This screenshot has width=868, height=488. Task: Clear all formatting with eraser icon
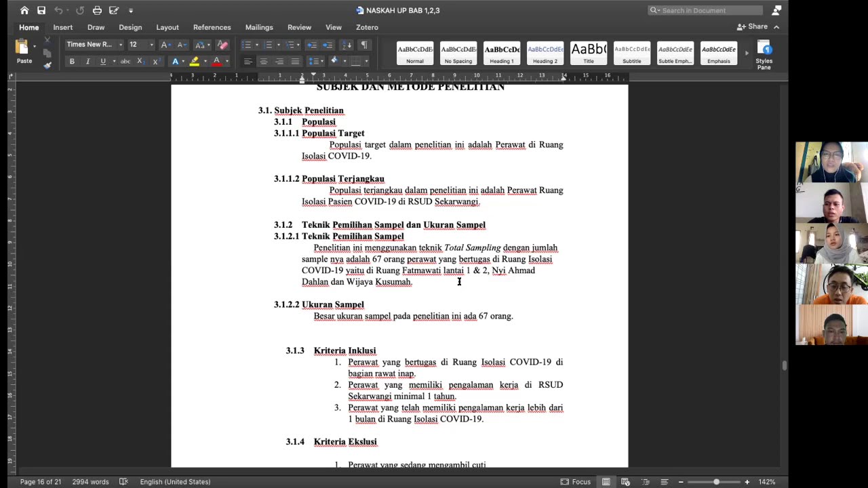[x=222, y=45]
